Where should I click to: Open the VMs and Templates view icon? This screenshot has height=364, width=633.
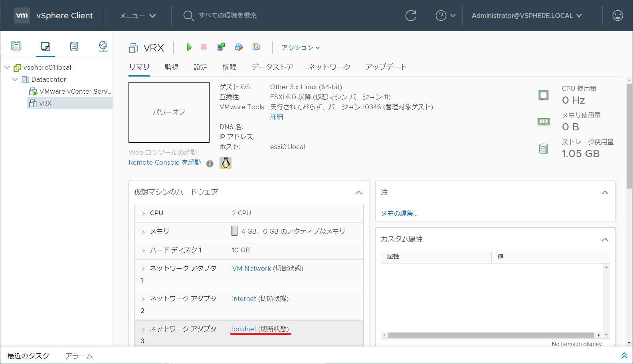pyautogui.click(x=45, y=46)
